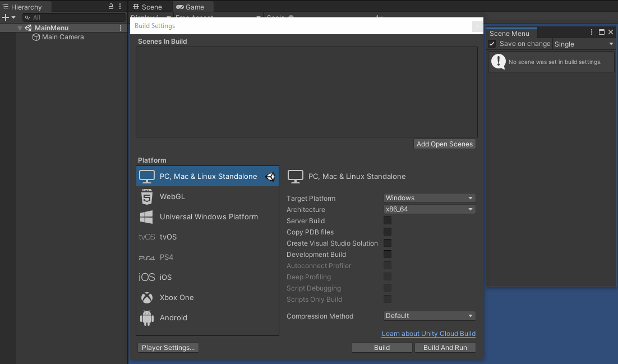Screen dimensions: 618x364
Task: Enable Development Build checkbox
Action: tap(388, 255)
